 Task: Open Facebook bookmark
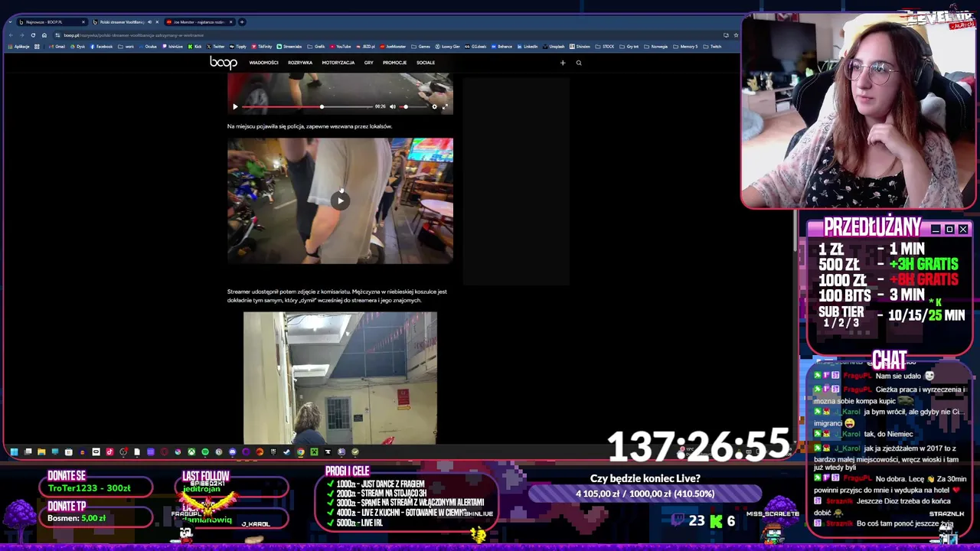coord(102,47)
